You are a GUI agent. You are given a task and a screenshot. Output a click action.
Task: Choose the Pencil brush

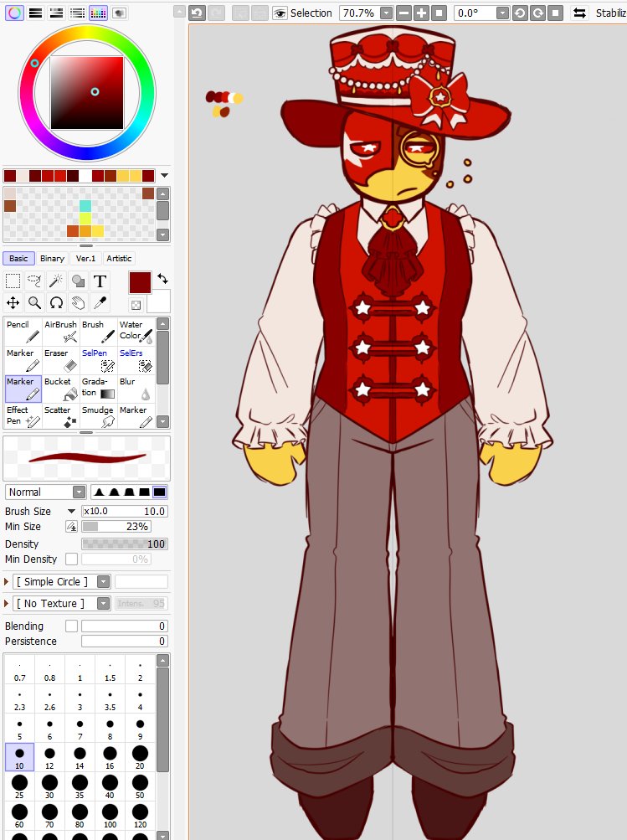tap(23, 332)
